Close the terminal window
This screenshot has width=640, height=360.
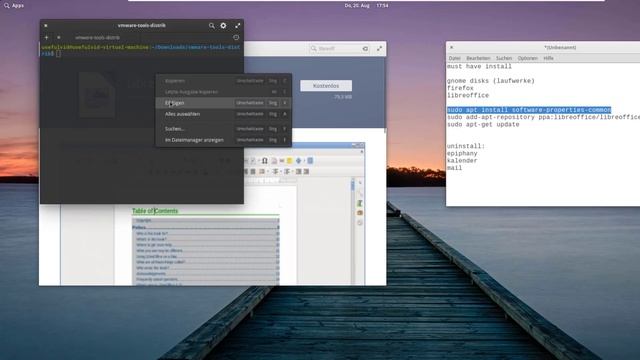46,26
